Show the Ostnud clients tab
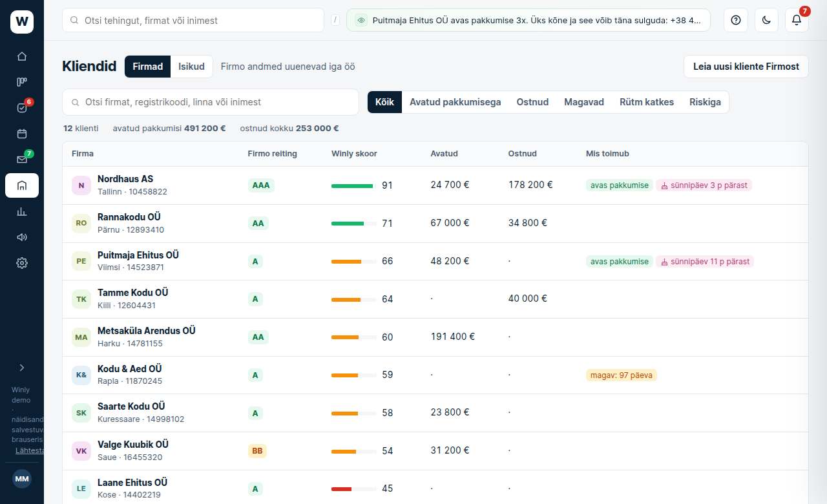 click(532, 102)
